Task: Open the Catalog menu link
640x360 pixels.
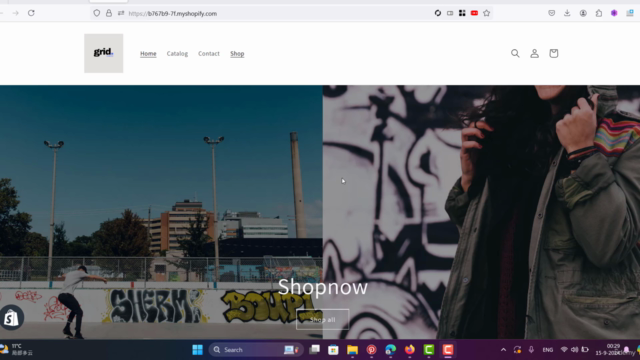Action: pos(177,53)
